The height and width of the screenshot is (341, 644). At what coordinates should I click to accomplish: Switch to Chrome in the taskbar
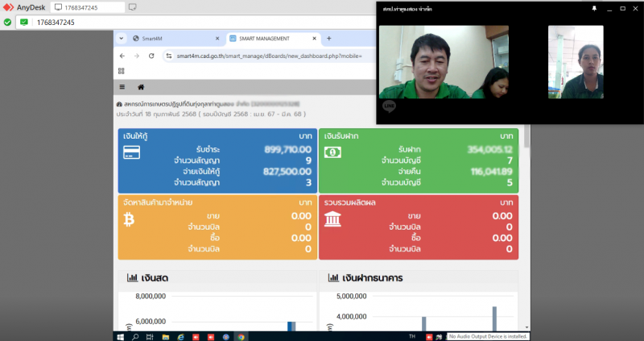[x=241, y=337]
